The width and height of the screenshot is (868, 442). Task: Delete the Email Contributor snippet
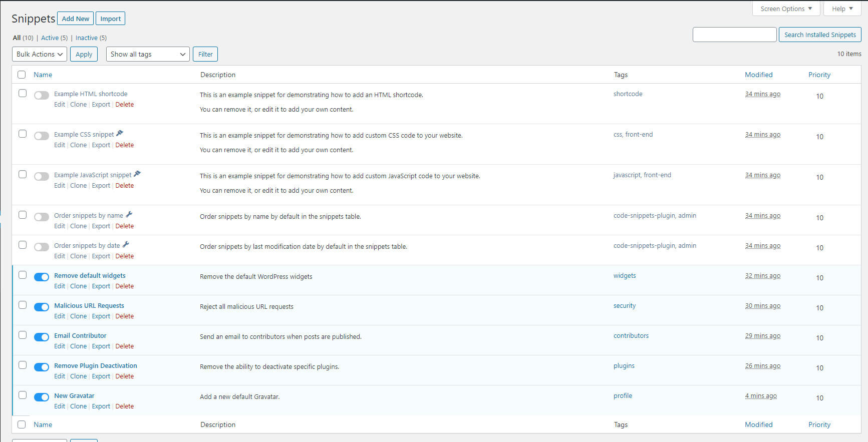pos(124,346)
